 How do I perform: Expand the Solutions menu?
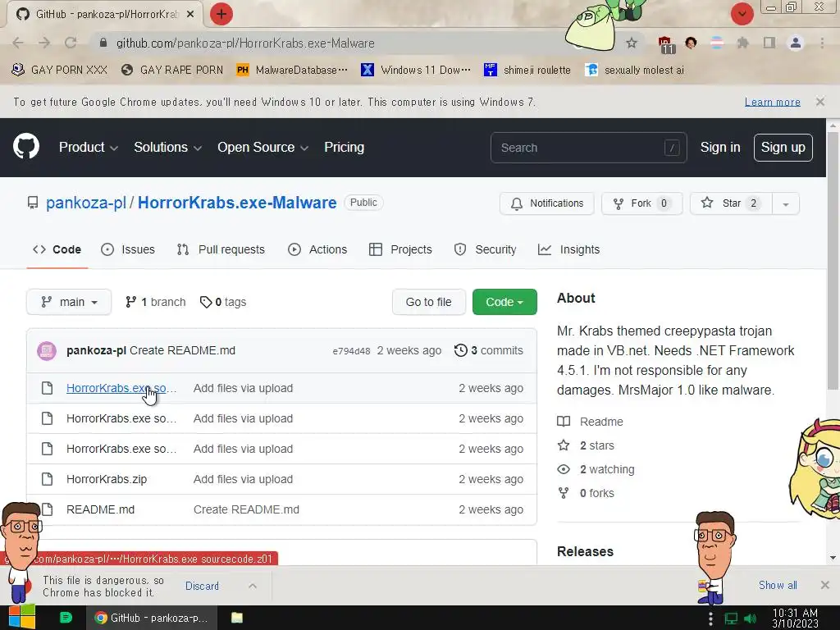coord(167,148)
